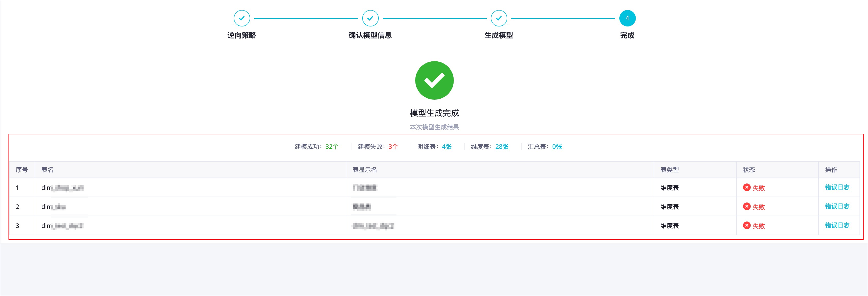Viewport: 868px width, 296px height.
Task: Click the display name cell in row 3
Action: pyautogui.click(x=500, y=226)
